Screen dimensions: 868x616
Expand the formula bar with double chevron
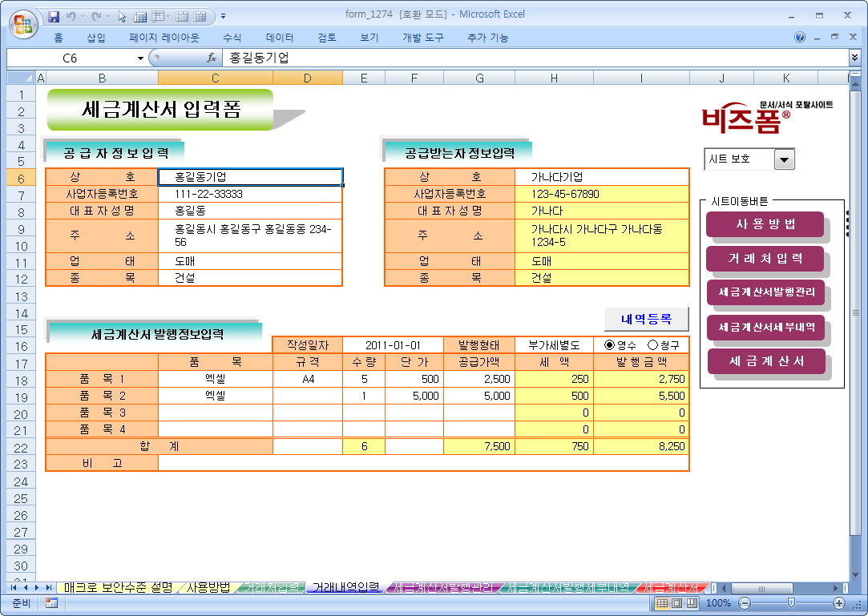pos(854,58)
